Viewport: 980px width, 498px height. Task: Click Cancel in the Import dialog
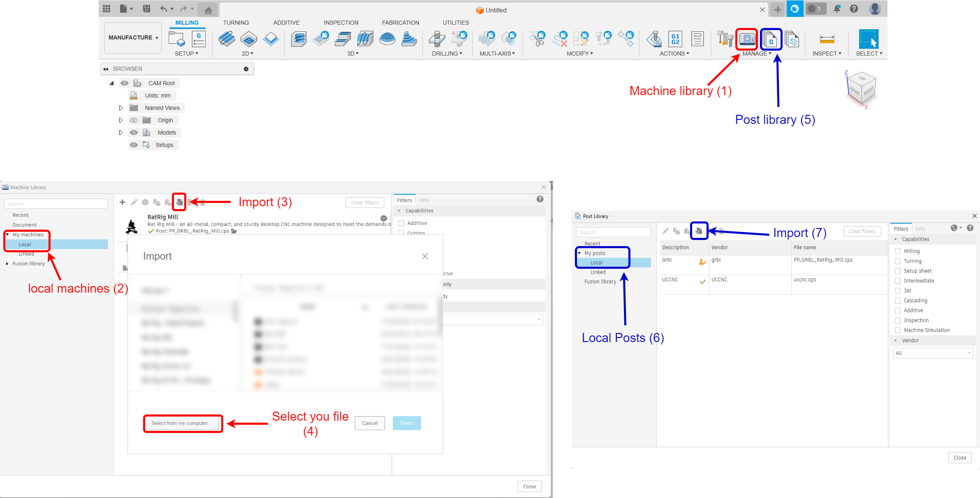click(370, 423)
